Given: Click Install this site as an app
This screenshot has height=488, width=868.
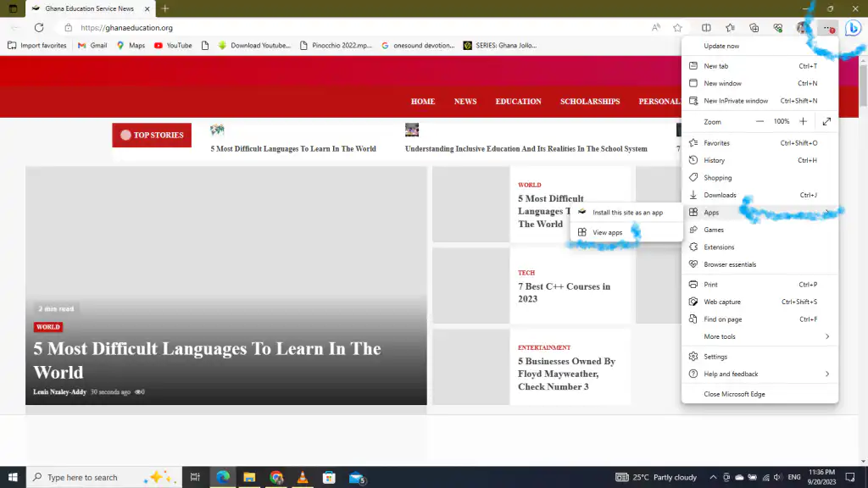Looking at the screenshot, I should click(628, 212).
